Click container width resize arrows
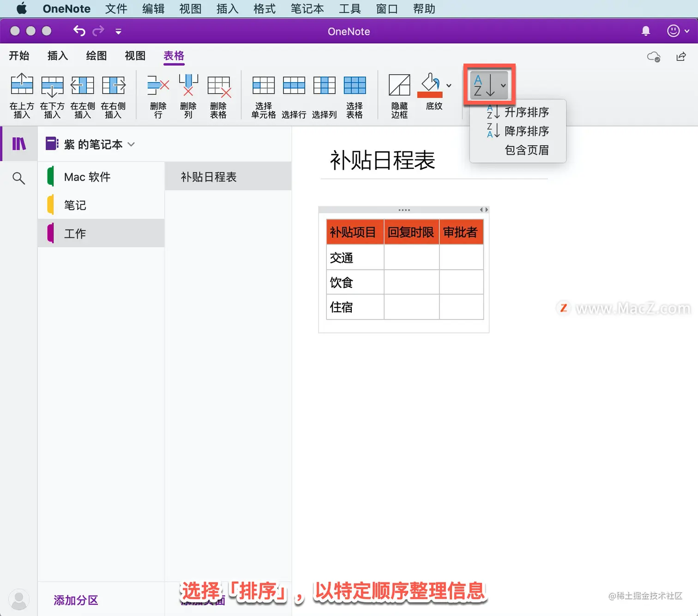This screenshot has width=698, height=616. (484, 210)
